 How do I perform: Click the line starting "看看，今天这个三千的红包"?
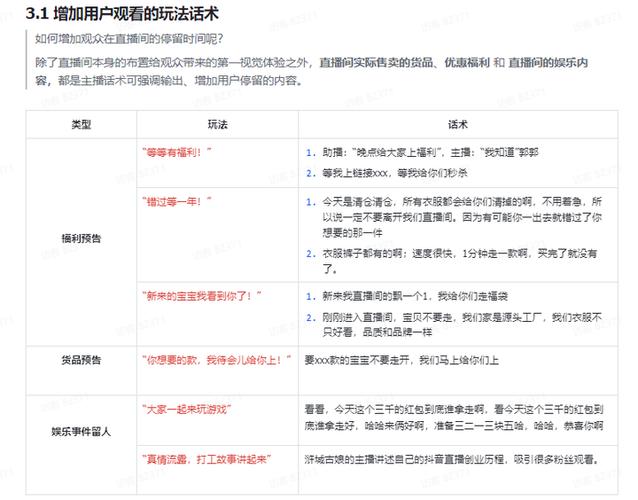[x=454, y=417]
